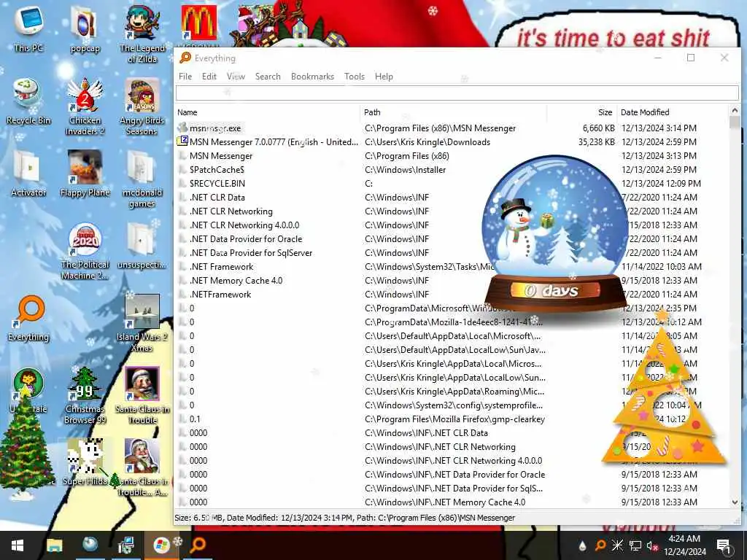Launch Chicken Invaders 2 shortcut

(x=85, y=106)
